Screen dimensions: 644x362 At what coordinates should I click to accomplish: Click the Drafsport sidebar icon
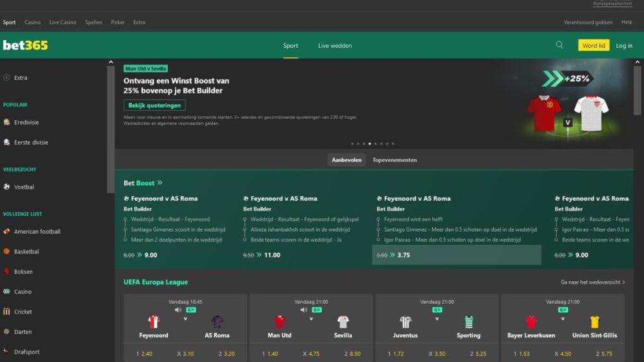coord(6,352)
